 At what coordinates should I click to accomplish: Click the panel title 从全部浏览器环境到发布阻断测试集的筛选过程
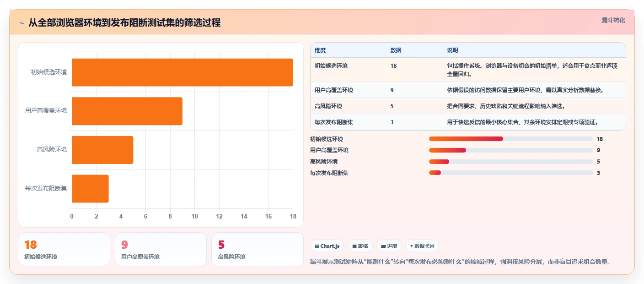point(124,22)
